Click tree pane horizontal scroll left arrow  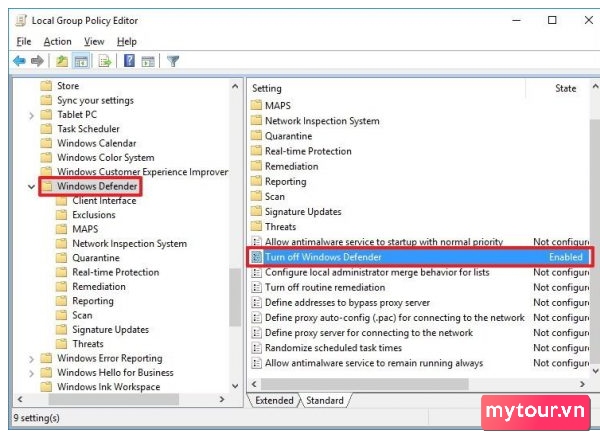pos(20,400)
